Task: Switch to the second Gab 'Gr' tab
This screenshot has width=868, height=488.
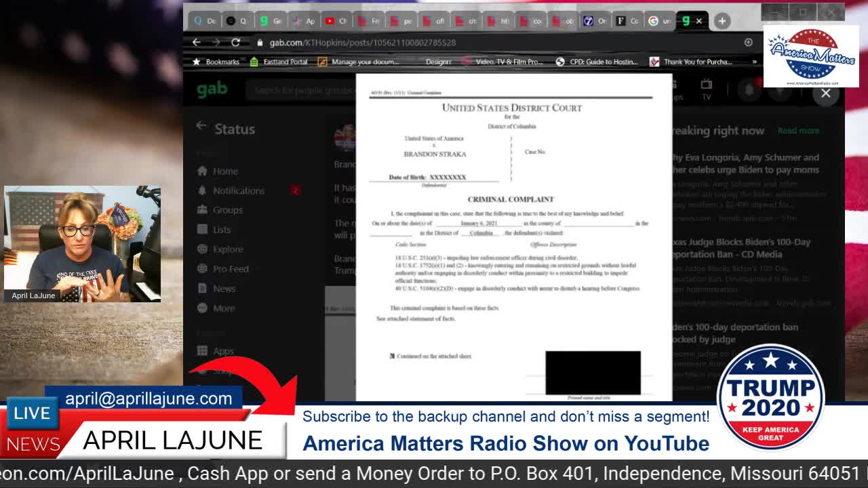Action: click(271, 21)
